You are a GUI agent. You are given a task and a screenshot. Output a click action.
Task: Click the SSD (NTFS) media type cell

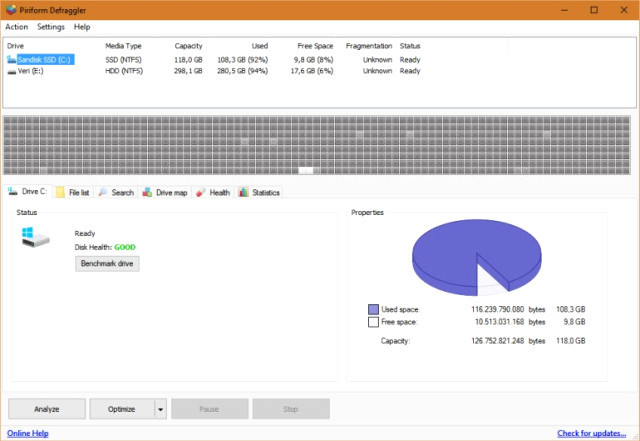click(123, 60)
